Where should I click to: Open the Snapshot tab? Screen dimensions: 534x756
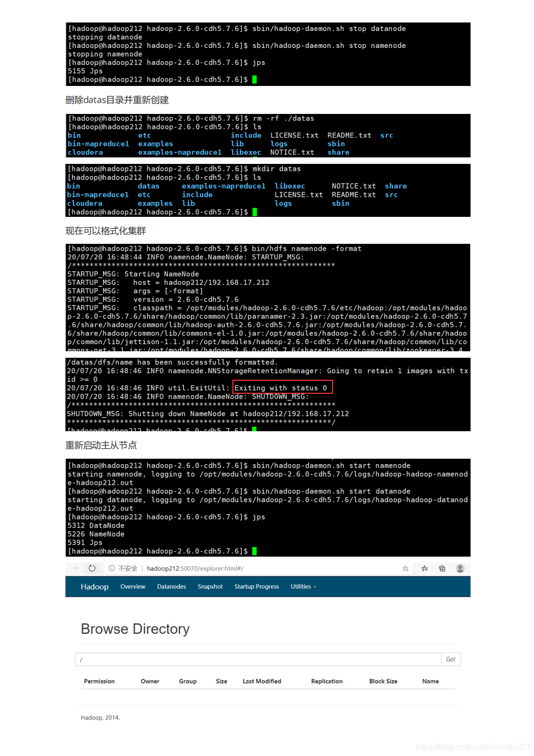(x=210, y=587)
